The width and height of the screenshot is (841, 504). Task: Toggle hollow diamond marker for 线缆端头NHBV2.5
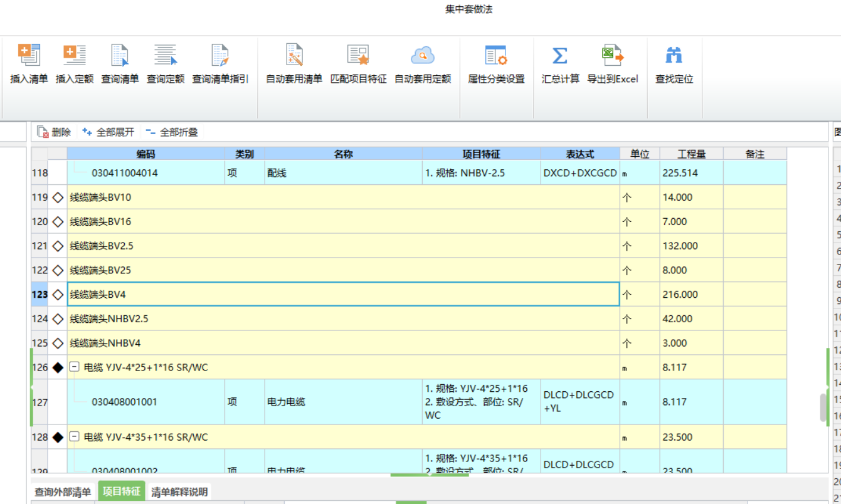(58, 319)
